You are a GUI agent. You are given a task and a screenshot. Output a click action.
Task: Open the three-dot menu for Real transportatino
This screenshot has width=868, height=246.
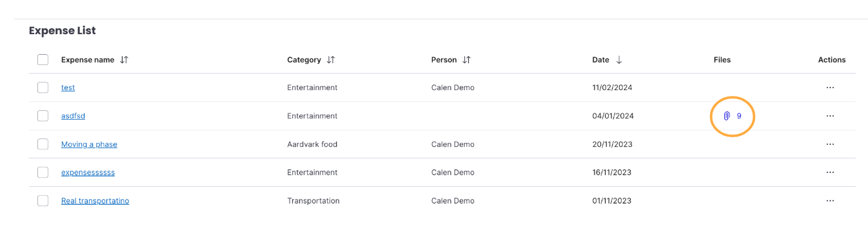pyautogui.click(x=830, y=201)
